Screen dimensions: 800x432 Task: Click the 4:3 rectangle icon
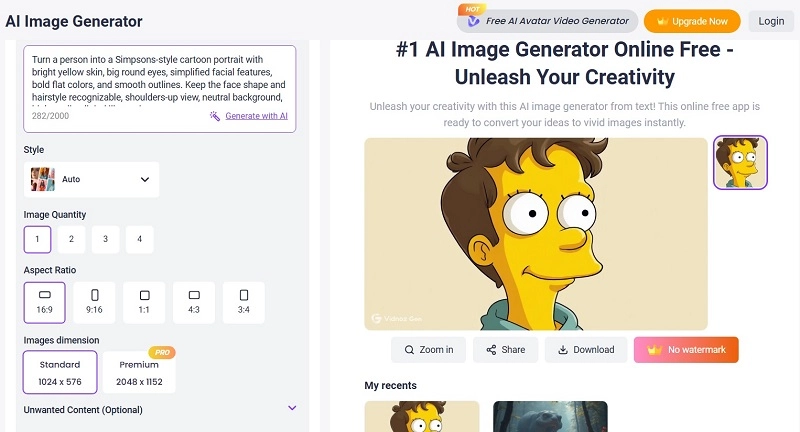(x=194, y=295)
